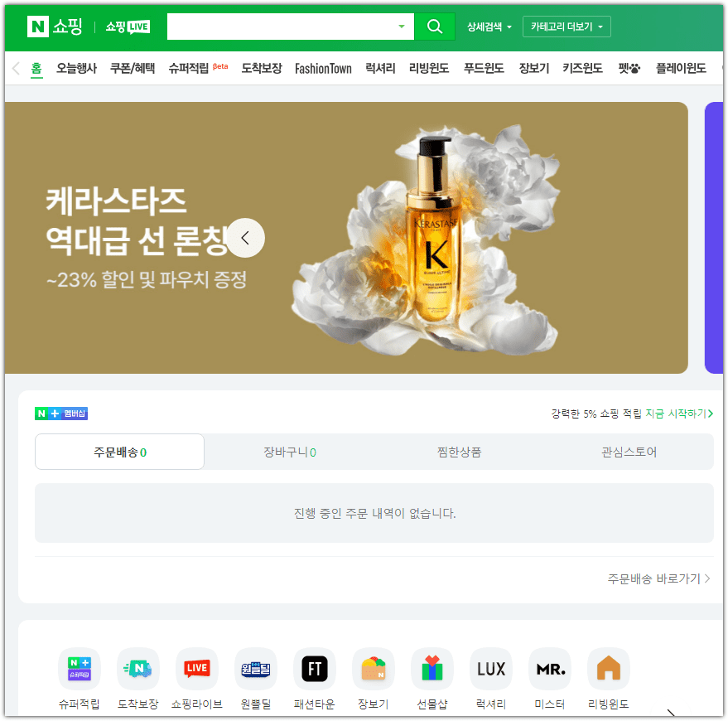The height and width of the screenshot is (721, 728).
Task: Open the 슈퍼적립 shortcut icon
Action: tap(79, 668)
